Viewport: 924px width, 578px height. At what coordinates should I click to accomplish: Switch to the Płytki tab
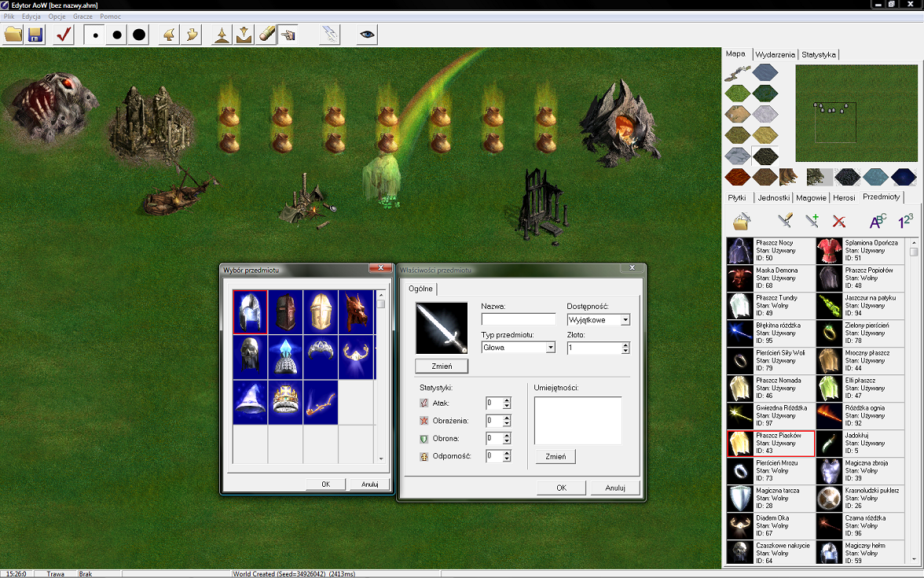pyautogui.click(x=737, y=197)
